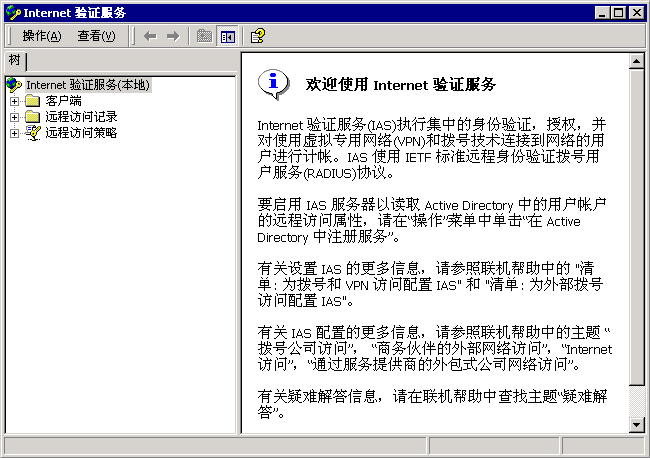Click the 远程访问策略 policy icon
Image resolution: width=650 pixels, height=458 pixels.
point(32,133)
